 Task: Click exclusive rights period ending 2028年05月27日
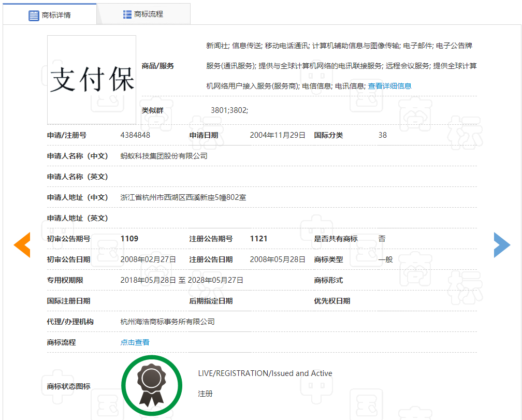click(215, 280)
